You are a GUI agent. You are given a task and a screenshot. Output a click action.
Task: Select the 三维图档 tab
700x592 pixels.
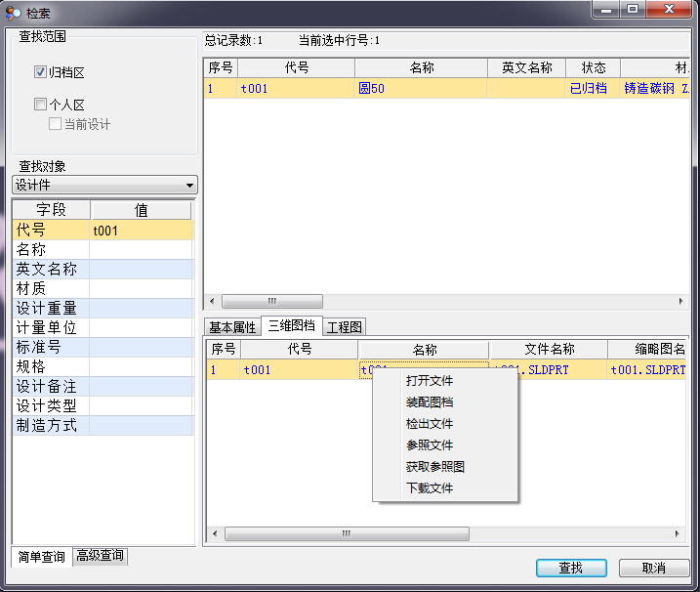pos(292,325)
